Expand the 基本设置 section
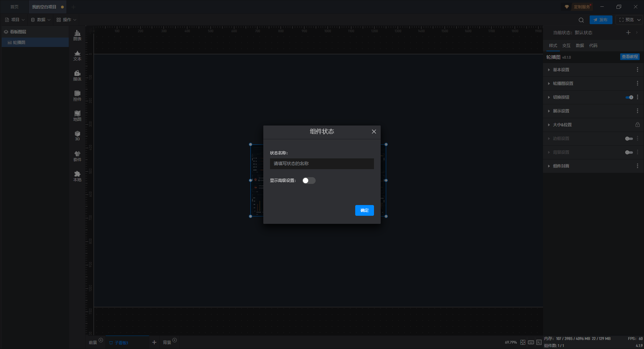 point(561,70)
